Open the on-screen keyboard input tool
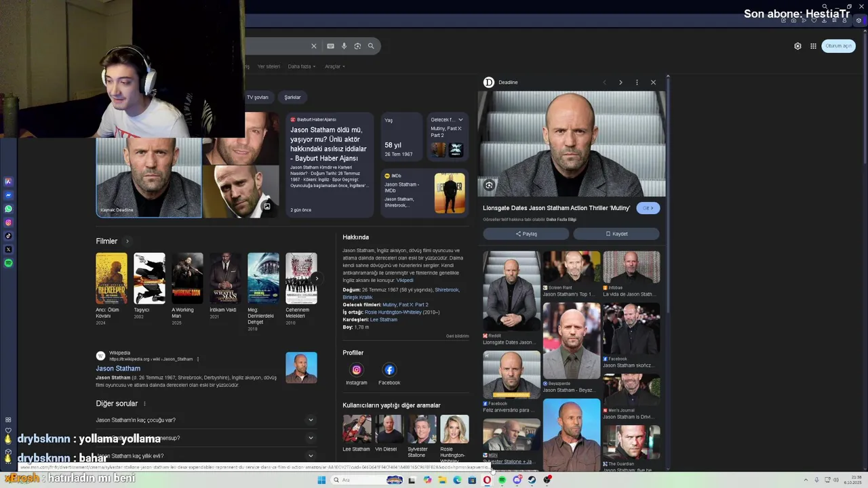868x488 pixels. coord(330,46)
